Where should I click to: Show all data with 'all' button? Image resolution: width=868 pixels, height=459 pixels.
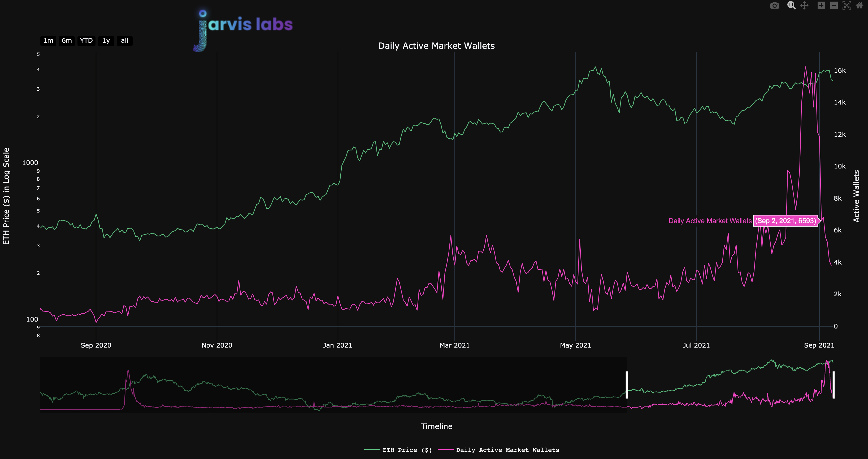125,41
